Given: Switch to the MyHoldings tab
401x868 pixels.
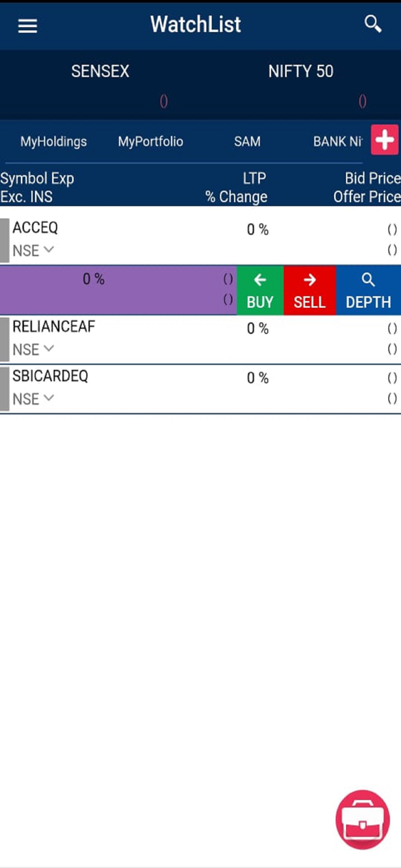Looking at the screenshot, I should click(53, 142).
